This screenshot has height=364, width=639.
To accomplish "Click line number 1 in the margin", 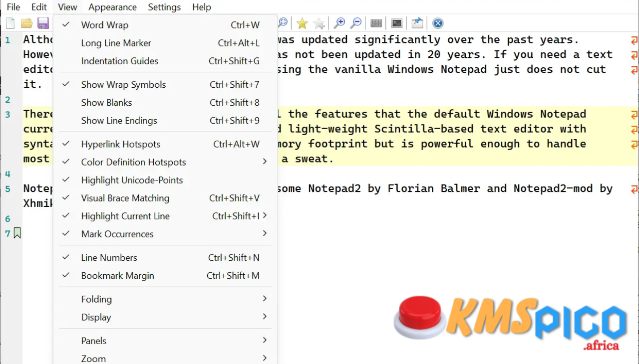I will point(7,40).
